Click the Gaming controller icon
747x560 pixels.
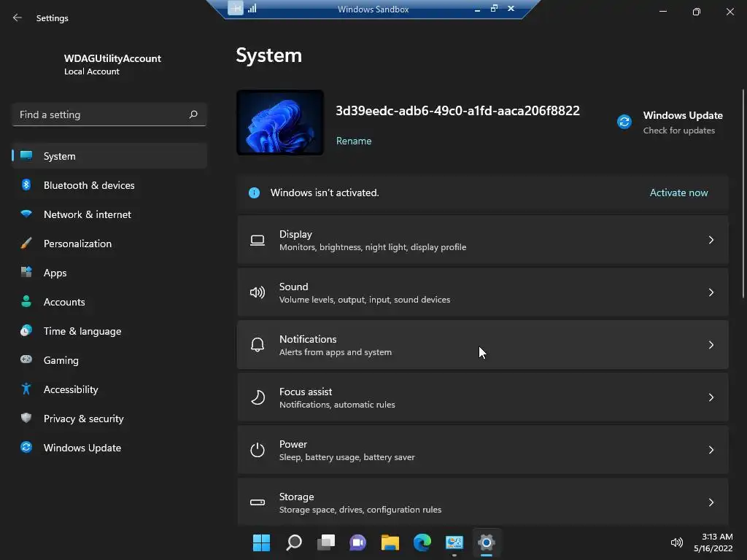26,359
